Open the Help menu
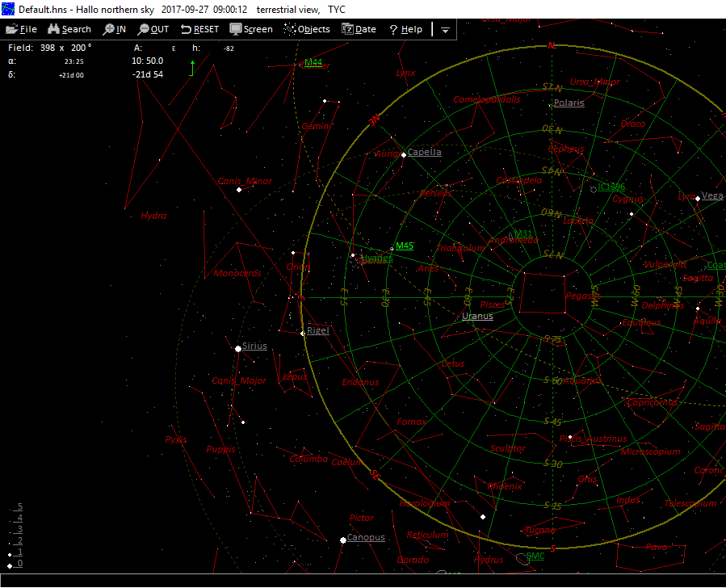 tap(405, 29)
